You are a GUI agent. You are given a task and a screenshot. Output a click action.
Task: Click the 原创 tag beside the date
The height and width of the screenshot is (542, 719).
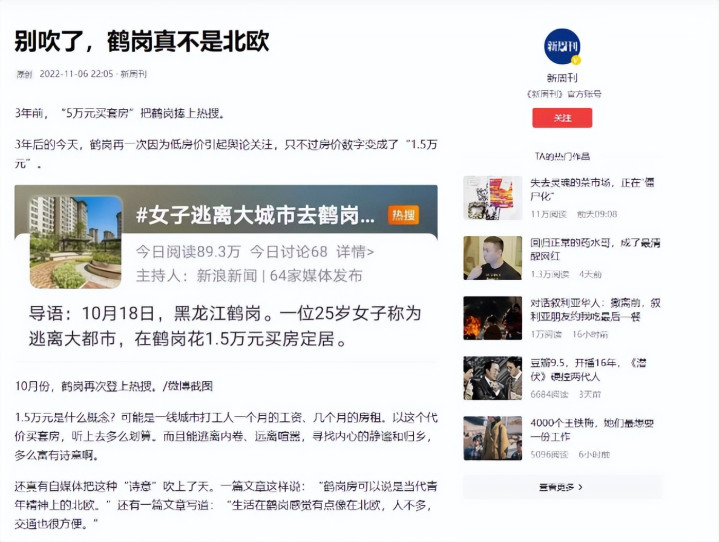[x=24, y=74]
